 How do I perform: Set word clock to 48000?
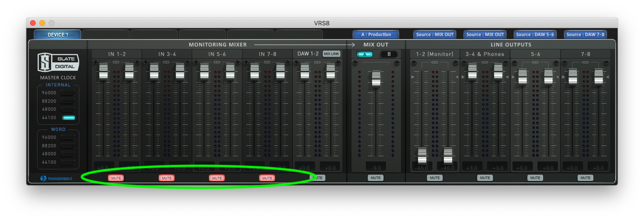69,154
